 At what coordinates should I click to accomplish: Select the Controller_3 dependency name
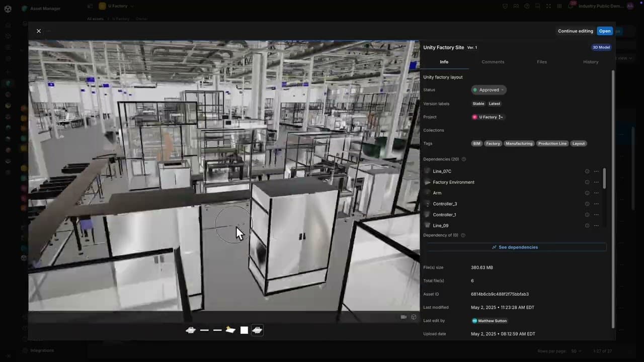pyautogui.click(x=445, y=204)
